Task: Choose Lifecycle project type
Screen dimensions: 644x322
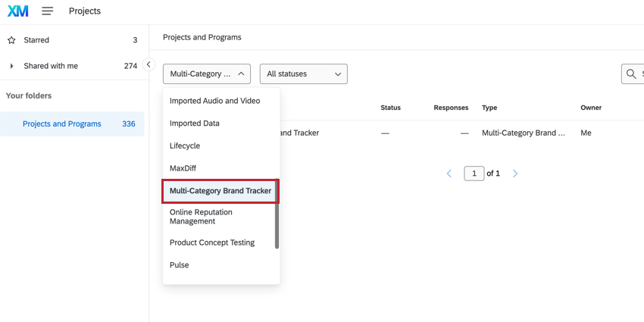Action: tap(185, 145)
